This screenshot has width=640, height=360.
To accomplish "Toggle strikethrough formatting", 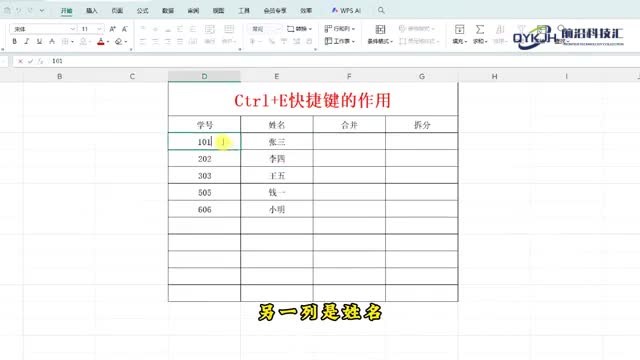I will point(52,41).
